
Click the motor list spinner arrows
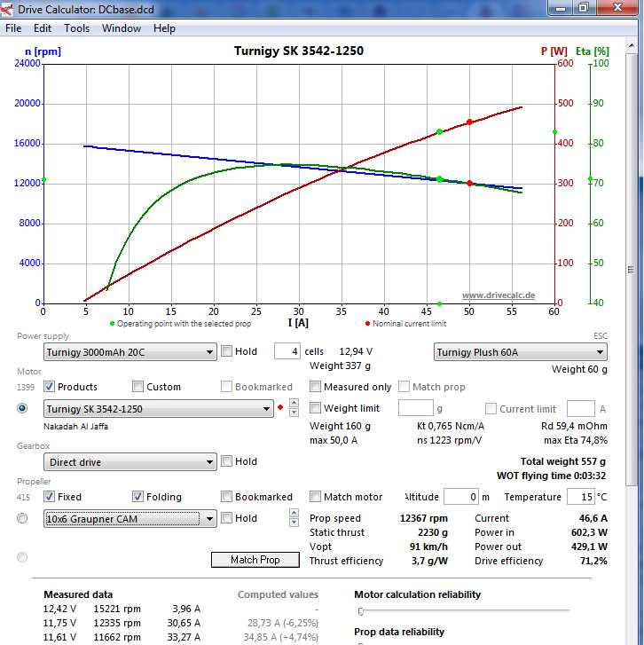click(293, 409)
